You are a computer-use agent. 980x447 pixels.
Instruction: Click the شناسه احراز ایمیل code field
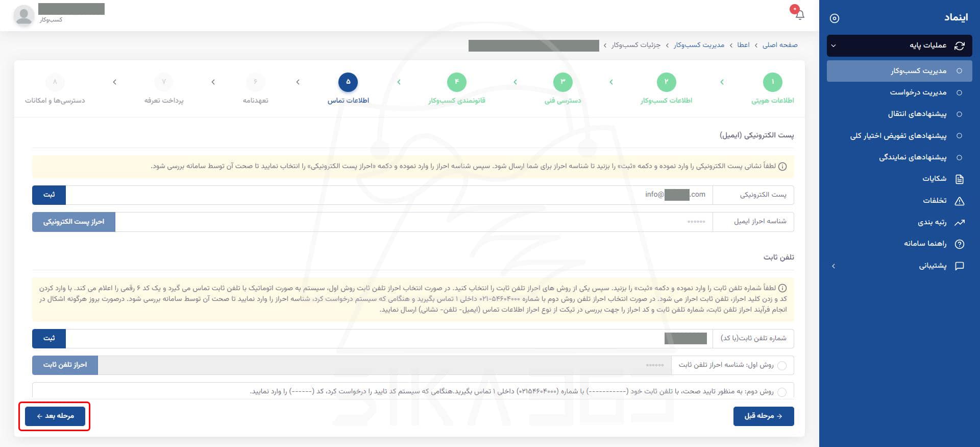click(413, 222)
